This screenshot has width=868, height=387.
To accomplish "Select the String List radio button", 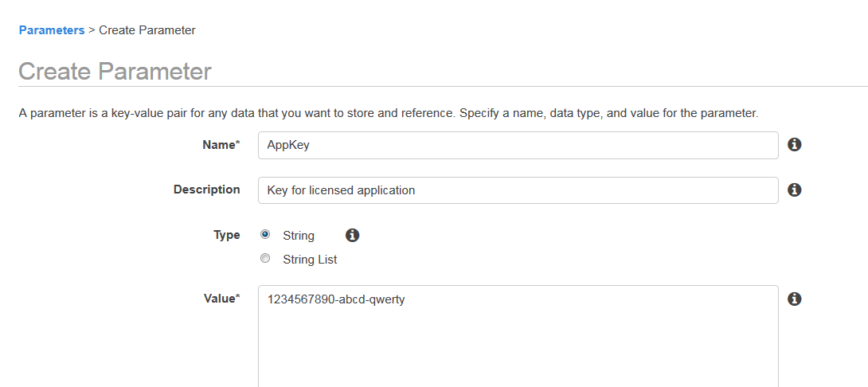I will click(x=265, y=258).
